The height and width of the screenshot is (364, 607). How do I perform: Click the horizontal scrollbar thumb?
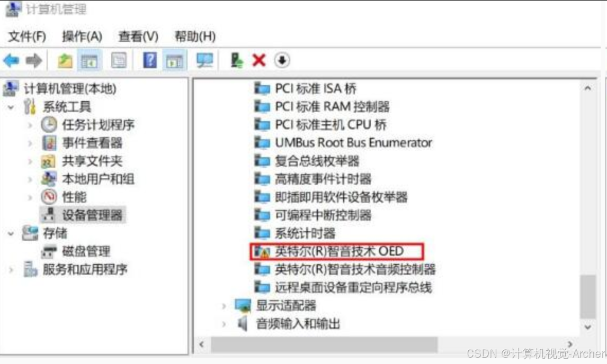324,344
